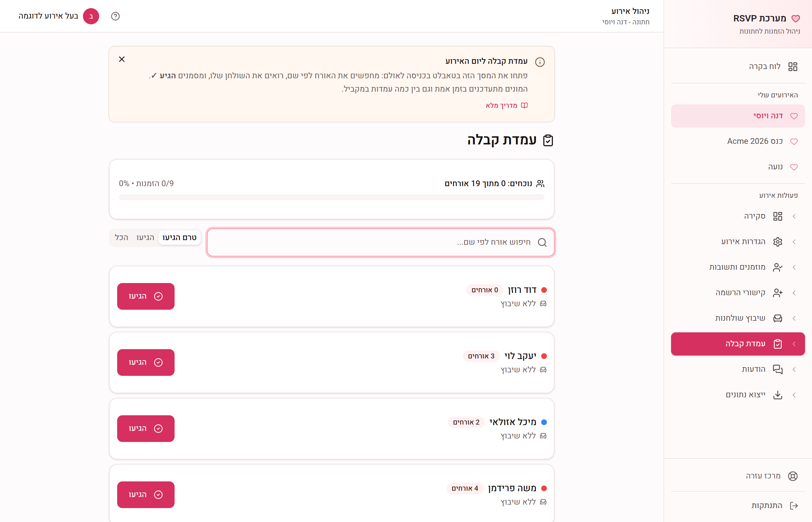The image size is (812, 522).
Task: Click the הודעות chat bubbles icon
Action: point(778,369)
